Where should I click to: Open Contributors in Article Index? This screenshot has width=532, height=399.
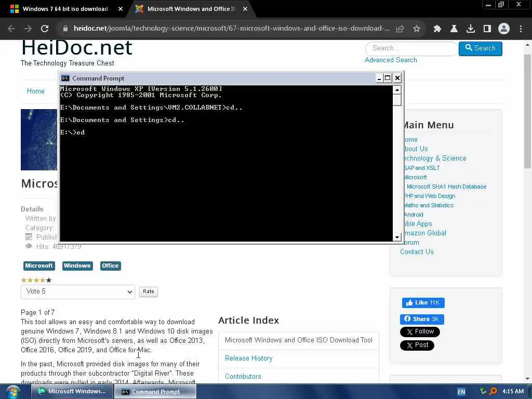point(243,377)
